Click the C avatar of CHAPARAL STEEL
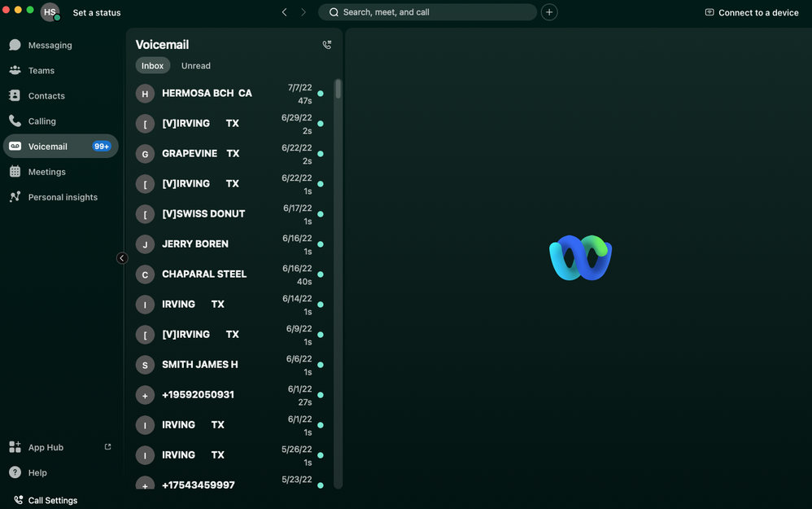Screen dimensions: 812x509 coord(145,274)
